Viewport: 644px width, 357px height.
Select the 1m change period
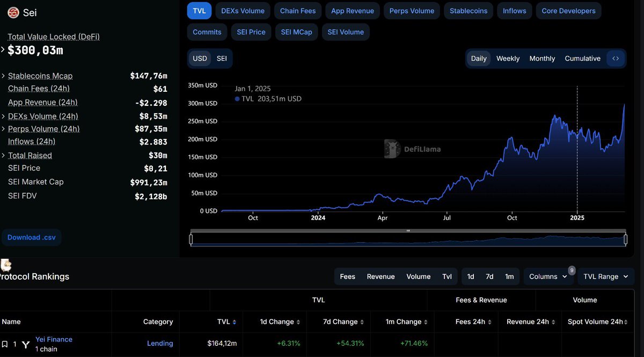(509, 276)
